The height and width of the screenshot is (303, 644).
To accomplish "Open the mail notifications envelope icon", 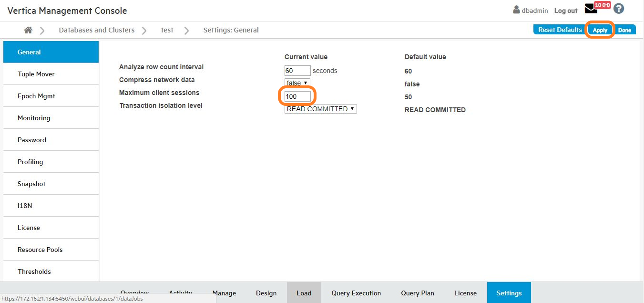I will click(x=591, y=9).
